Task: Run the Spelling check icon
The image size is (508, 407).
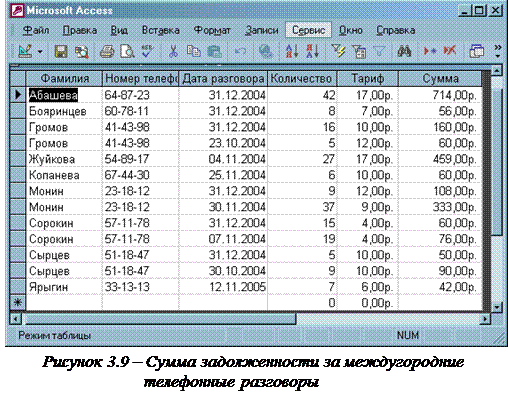Action: [147, 51]
